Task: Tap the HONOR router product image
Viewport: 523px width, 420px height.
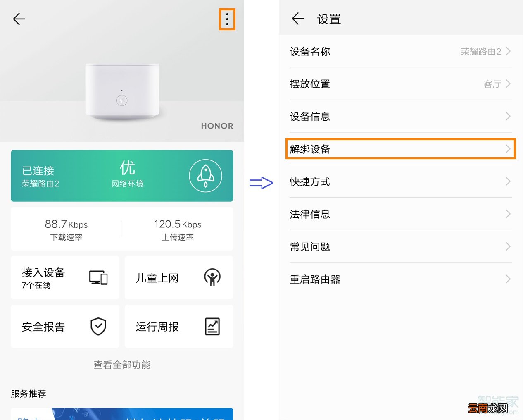Action: point(122,92)
